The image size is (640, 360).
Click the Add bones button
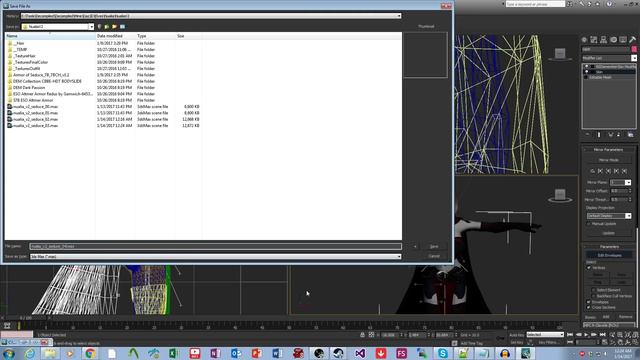[x=607, y=317]
